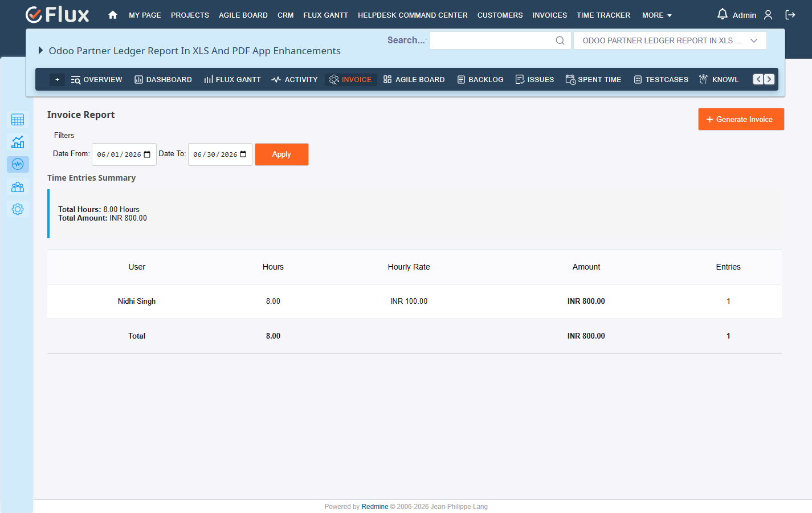Open Invoices in top menu
Image resolution: width=812 pixels, height=513 pixels.
point(549,15)
